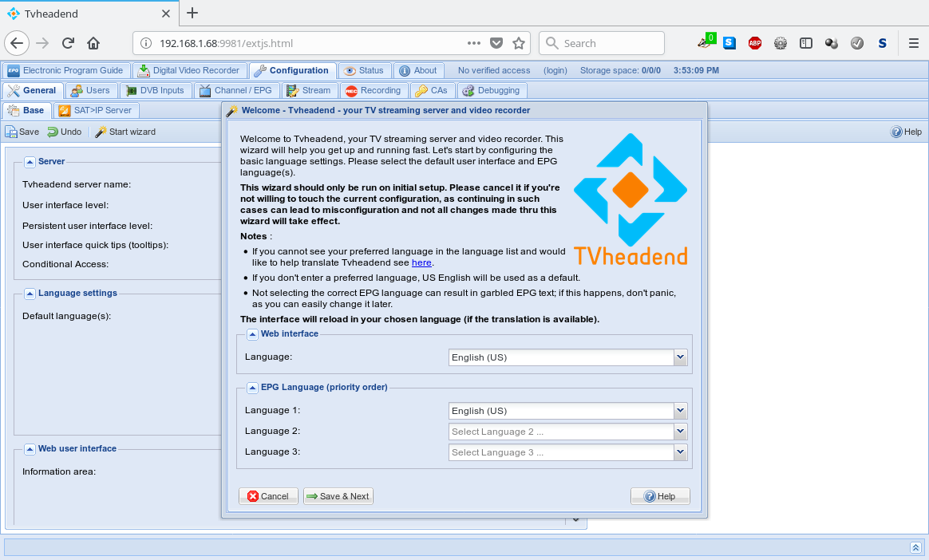Collapse the EPG Language fieldset

pyautogui.click(x=252, y=388)
